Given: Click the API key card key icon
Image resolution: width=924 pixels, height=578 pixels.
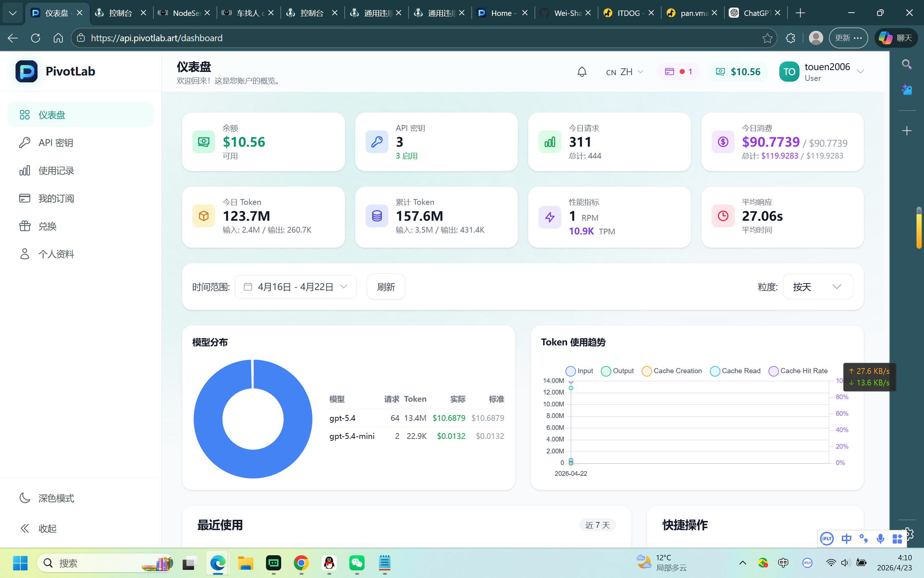Looking at the screenshot, I should point(376,142).
